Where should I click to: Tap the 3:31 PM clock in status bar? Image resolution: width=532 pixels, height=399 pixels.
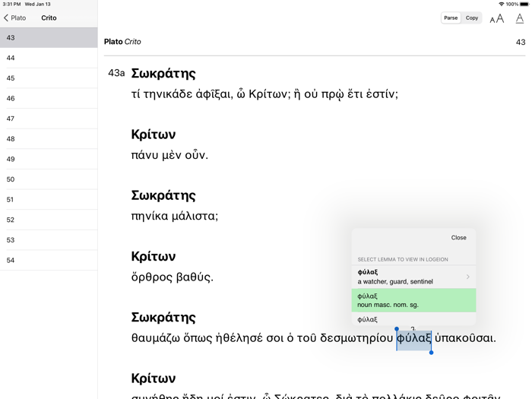pos(11,4)
